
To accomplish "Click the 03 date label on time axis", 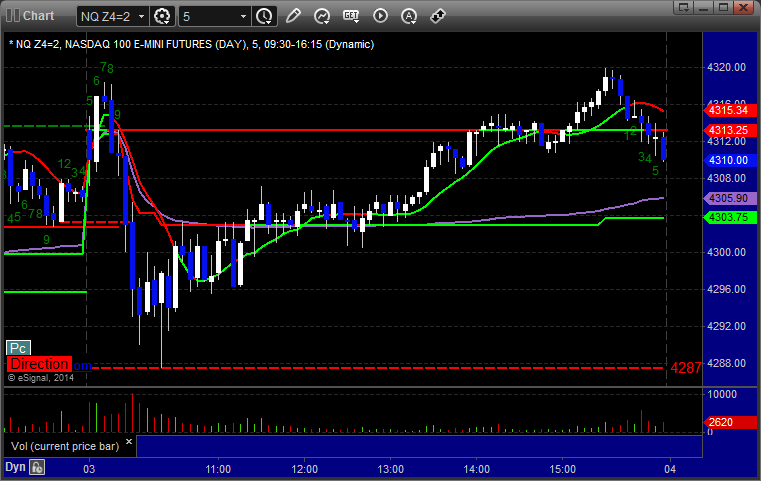I will point(89,469).
